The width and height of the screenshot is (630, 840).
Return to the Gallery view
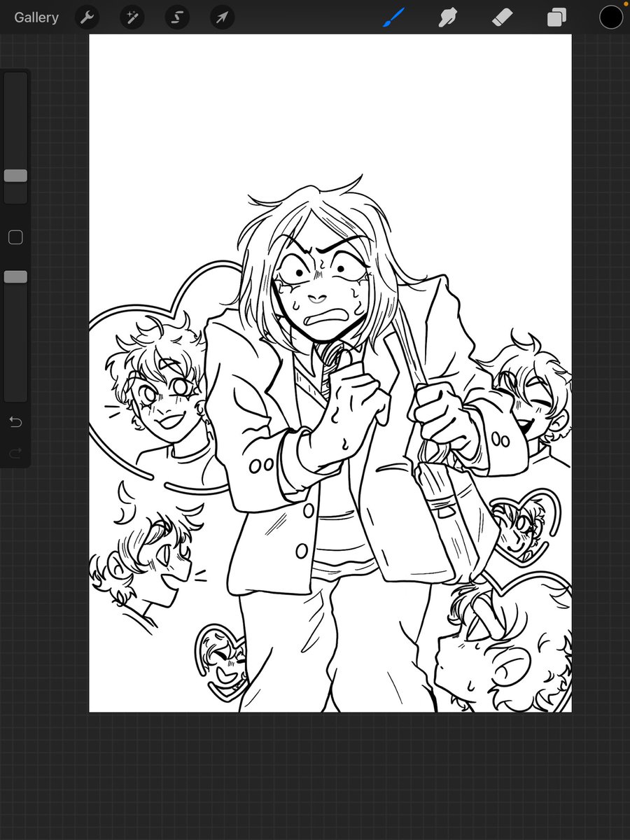[36, 17]
